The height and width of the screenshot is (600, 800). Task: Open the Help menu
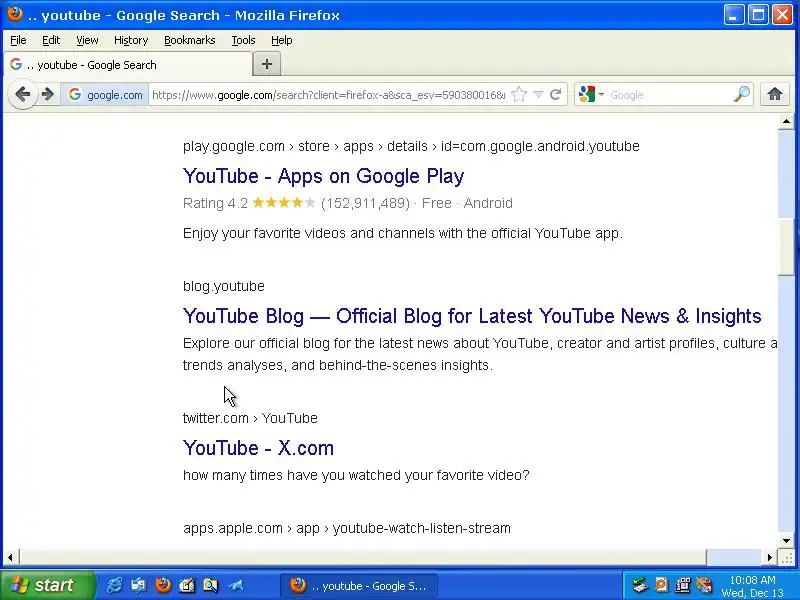tap(282, 40)
